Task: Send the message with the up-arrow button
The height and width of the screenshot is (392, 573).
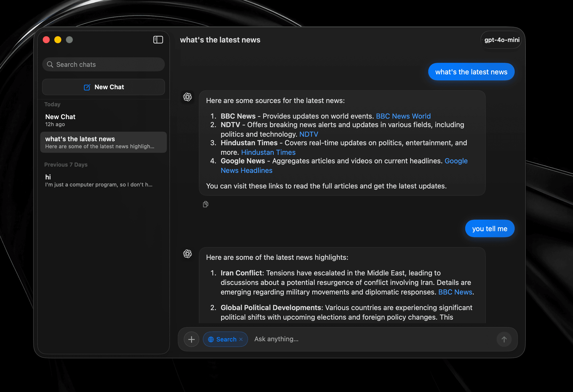Action: pyautogui.click(x=504, y=339)
